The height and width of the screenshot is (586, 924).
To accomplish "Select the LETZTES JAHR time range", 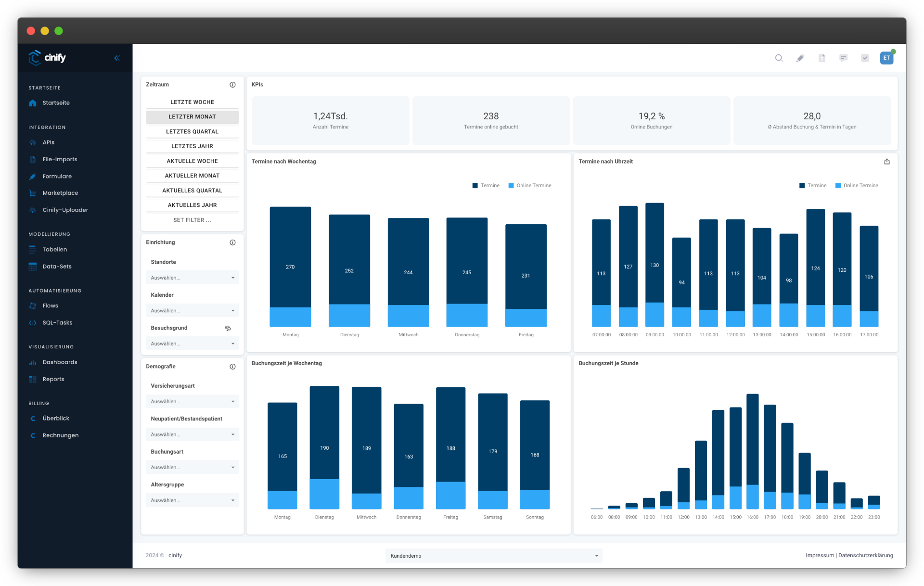I will pos(192,146).
